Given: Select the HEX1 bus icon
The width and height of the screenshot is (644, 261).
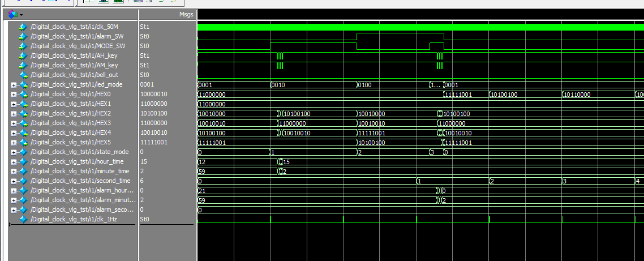Looking at the screenshot, I should (x=23, y=104).
